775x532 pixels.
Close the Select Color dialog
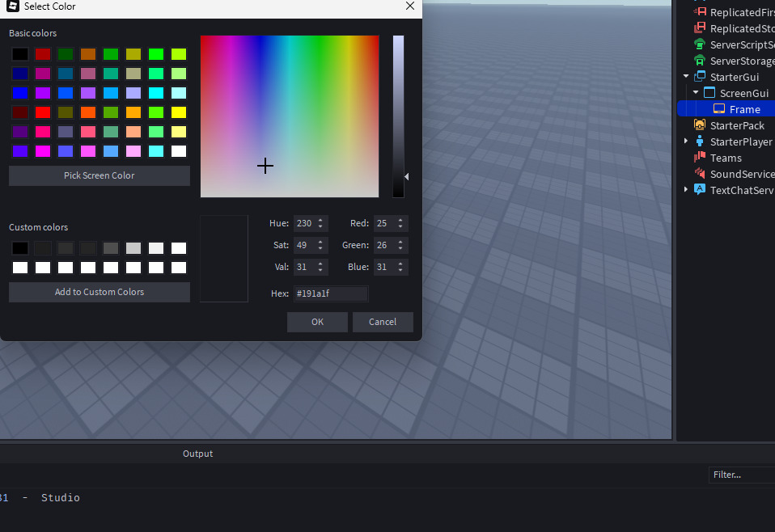(x=409, y=6)
